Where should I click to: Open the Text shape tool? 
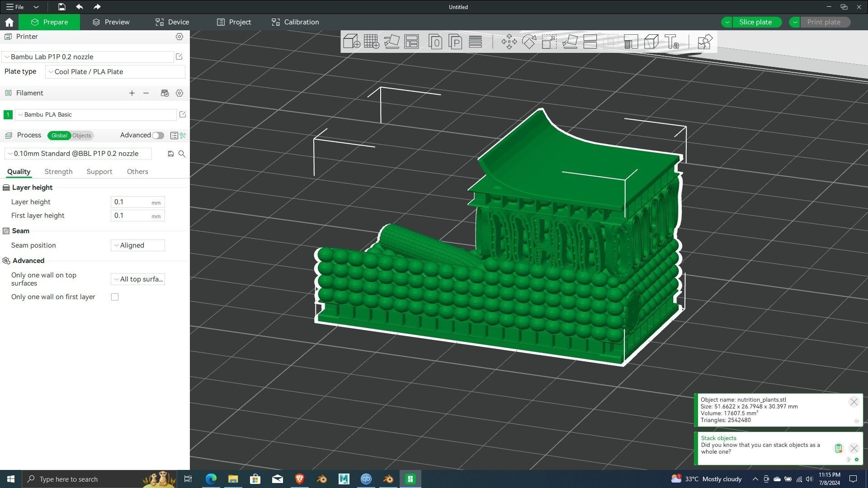tap(671, 42)
